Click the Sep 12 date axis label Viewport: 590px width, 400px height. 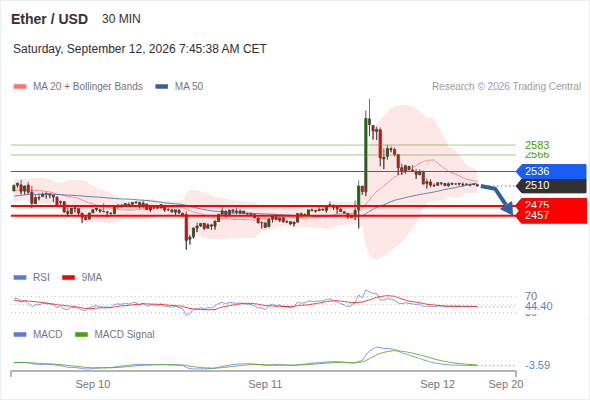(438, 384)
